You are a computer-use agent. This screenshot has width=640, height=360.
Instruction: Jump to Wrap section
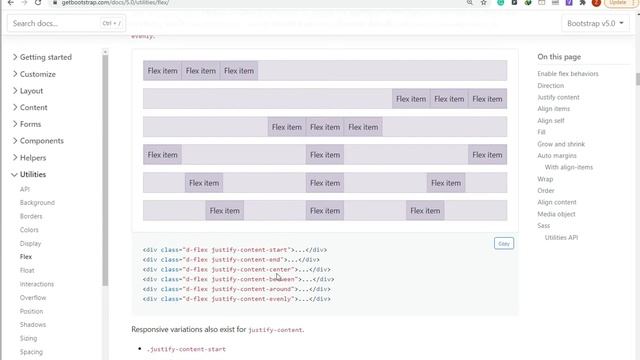pos(545,179)
